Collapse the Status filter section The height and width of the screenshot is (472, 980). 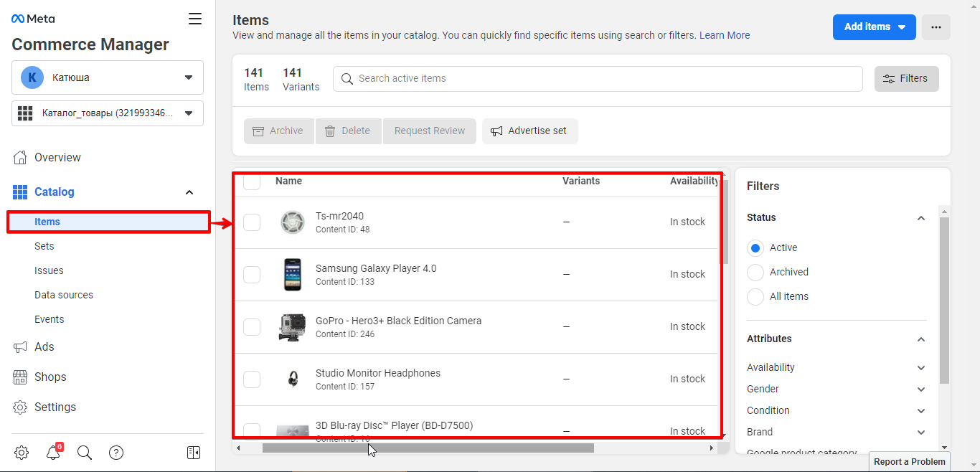pyautogui.click(x=921, y=218)
